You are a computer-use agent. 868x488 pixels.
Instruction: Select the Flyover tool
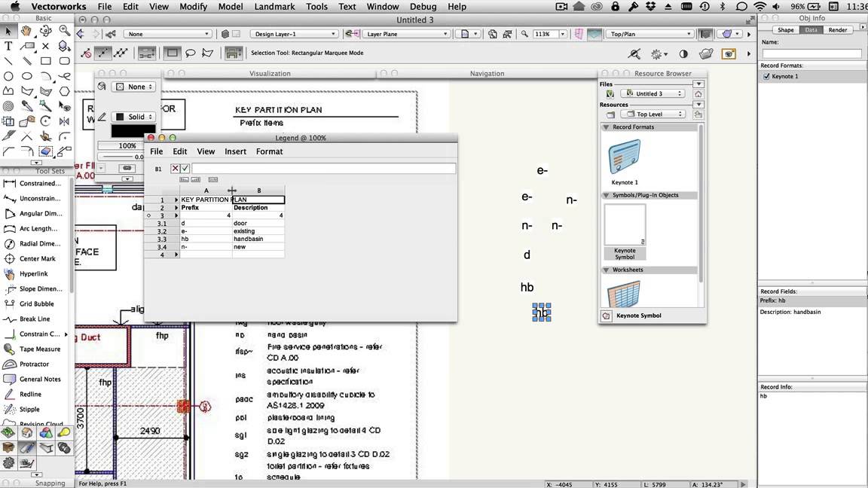click(45, 31)
